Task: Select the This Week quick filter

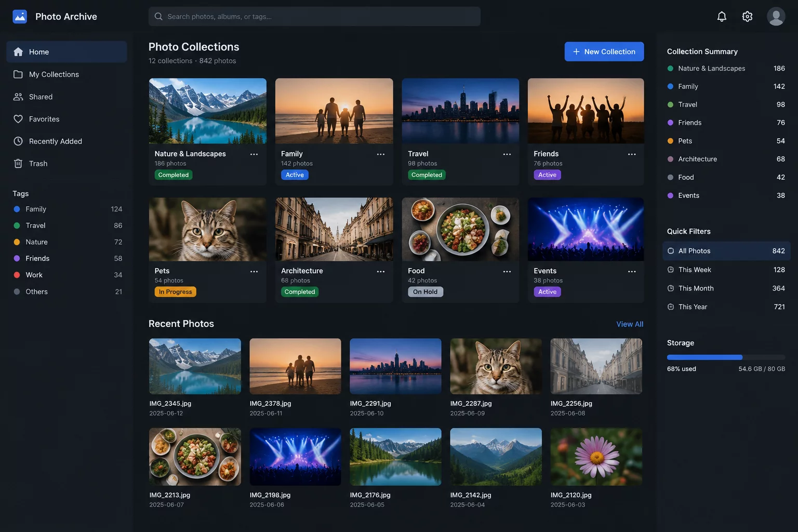Action: tap(726, 270)
